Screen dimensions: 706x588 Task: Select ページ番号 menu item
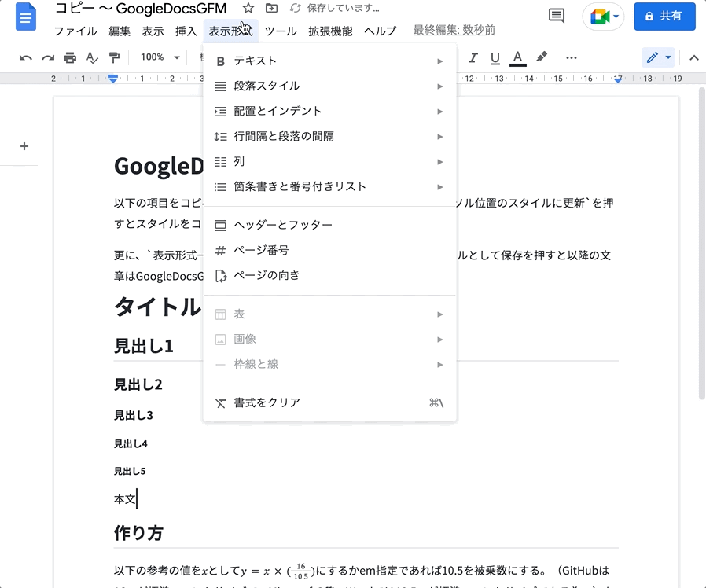tap(329, 250)
